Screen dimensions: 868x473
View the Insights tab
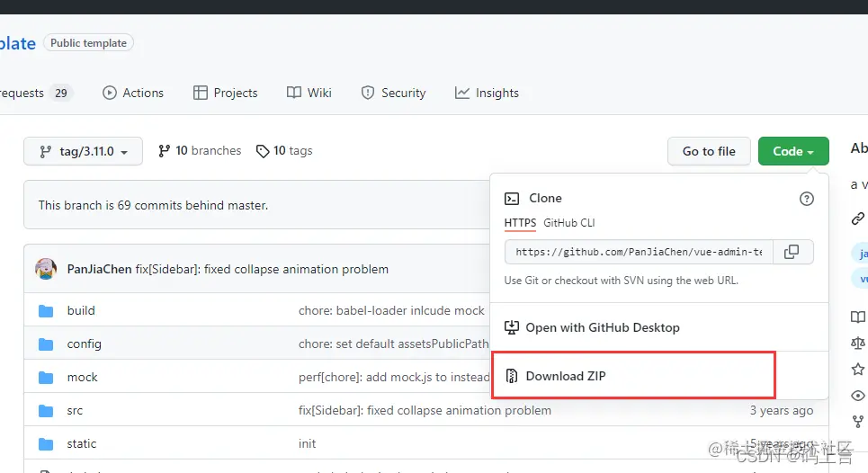click(487, 93)
